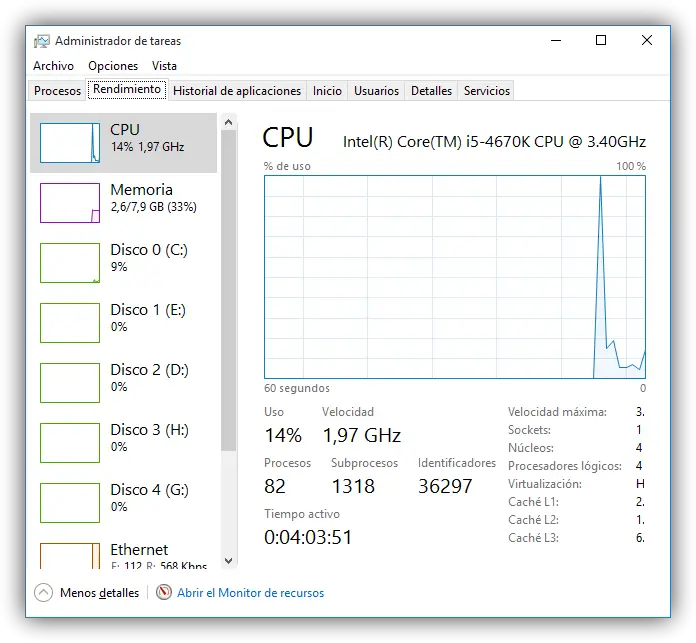Image resolution: width=696 pixels, height=643 pixels.
Task: Click the Task Manager app icon in title bar
Action: 42,41
